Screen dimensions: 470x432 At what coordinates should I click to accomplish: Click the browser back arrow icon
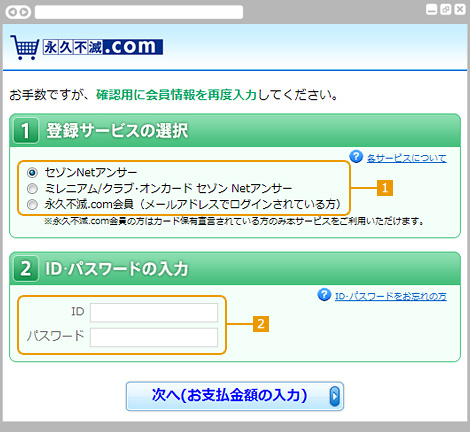click(12, 12)
